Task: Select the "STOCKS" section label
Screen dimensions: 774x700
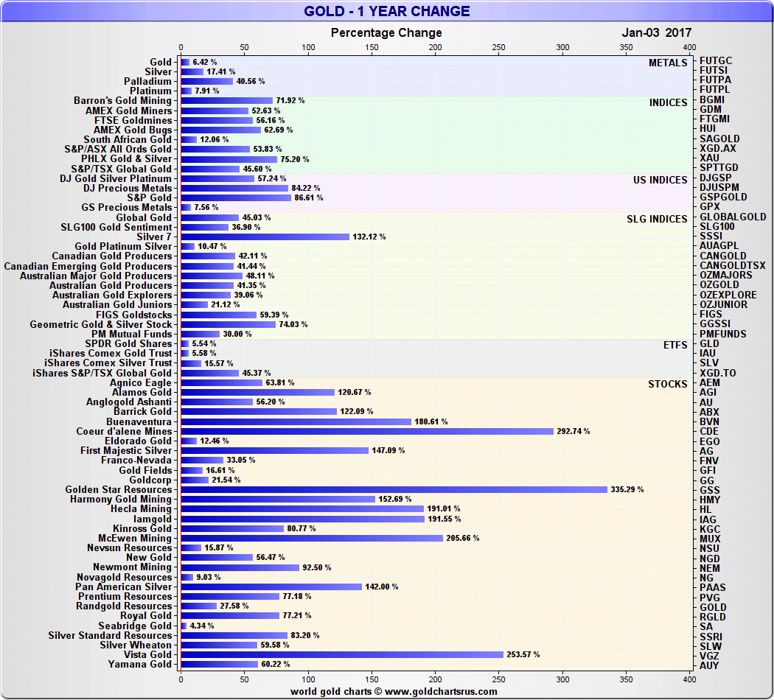Action: [x=667, y=385]
